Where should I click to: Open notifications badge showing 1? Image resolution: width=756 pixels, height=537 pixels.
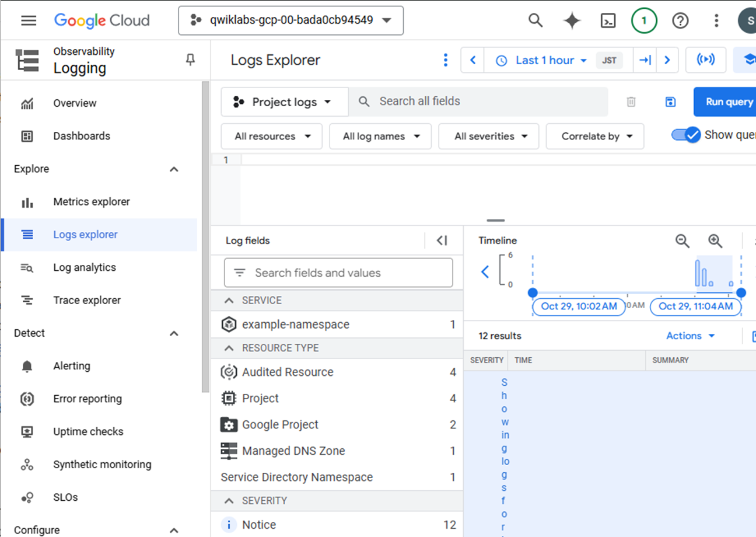644,21
